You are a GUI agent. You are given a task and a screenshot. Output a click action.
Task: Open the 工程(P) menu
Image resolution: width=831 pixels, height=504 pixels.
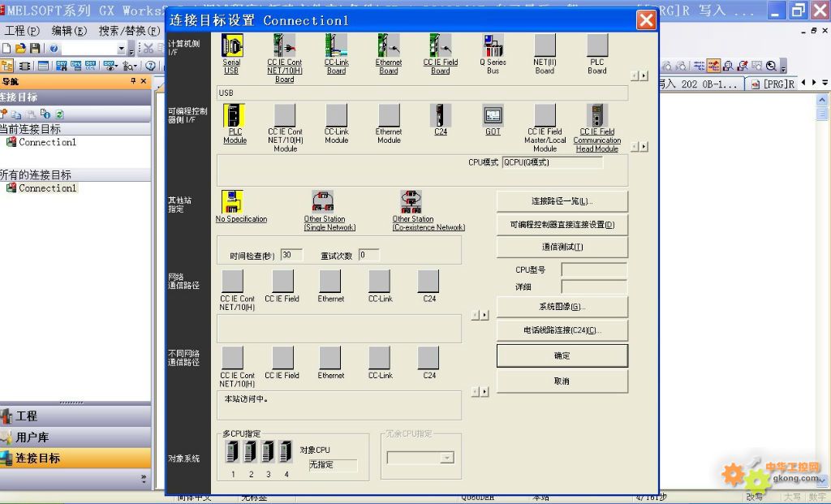point(21,31)
